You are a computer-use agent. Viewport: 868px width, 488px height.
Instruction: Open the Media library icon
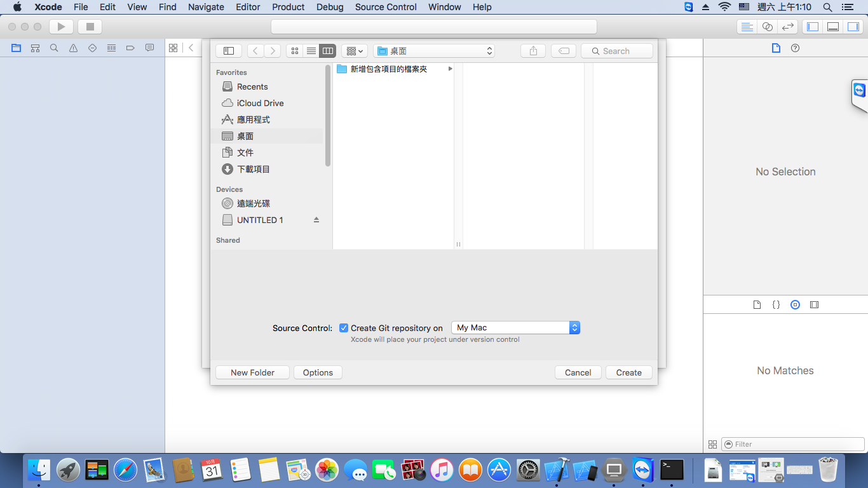click(814, 305)
